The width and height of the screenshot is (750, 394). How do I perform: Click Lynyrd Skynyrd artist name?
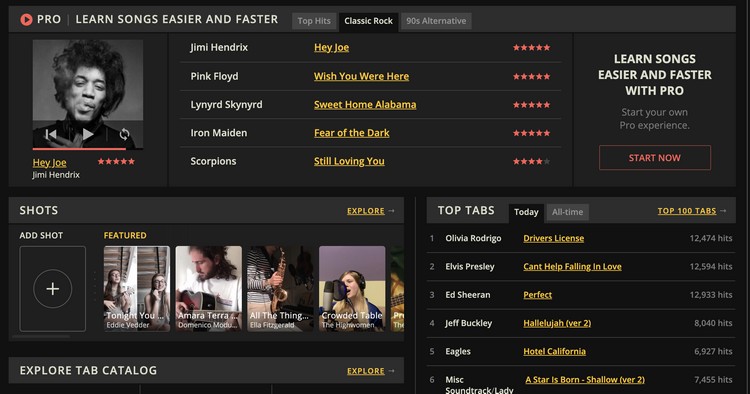coord(226,105)
